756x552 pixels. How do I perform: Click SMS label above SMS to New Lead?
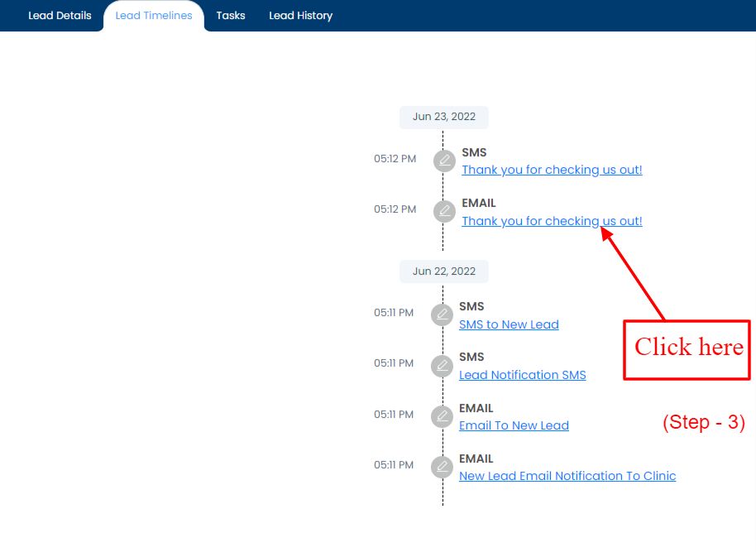[471, 306]
